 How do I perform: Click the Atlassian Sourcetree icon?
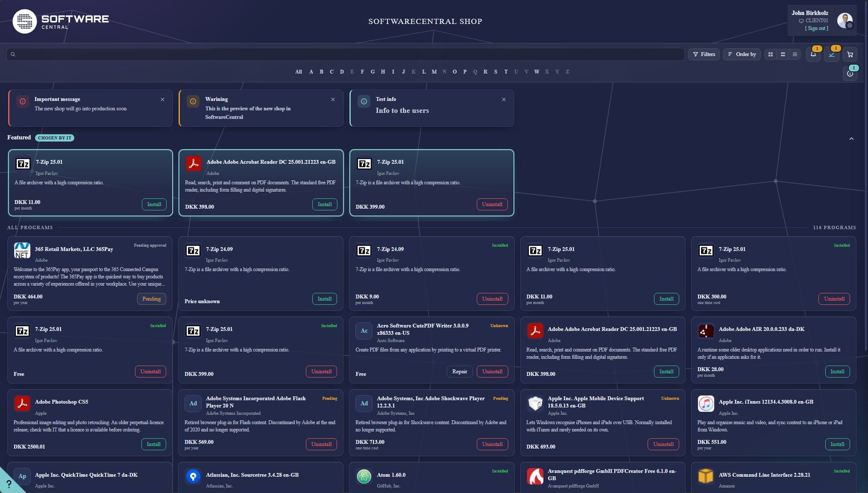(x=193, y=476)
